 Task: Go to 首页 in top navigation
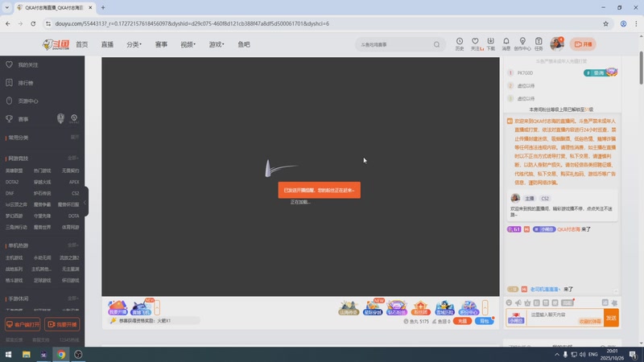82,44
